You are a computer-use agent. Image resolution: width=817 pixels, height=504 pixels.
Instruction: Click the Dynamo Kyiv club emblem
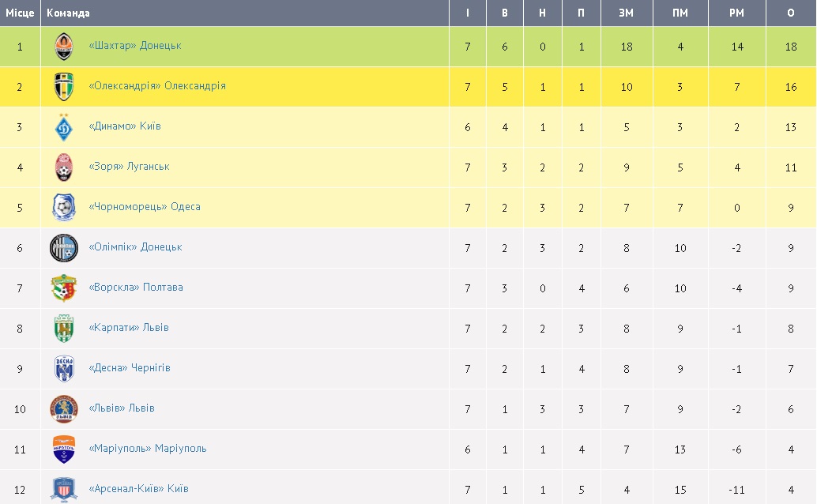click(64, 127)
